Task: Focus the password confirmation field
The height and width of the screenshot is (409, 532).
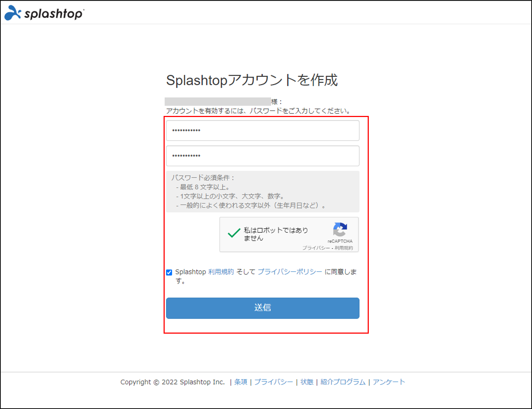Action: (263, 156)
